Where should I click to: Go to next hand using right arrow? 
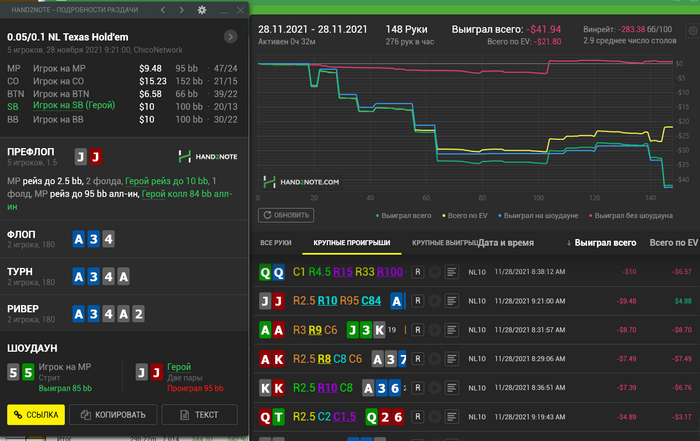click(182, 9)
